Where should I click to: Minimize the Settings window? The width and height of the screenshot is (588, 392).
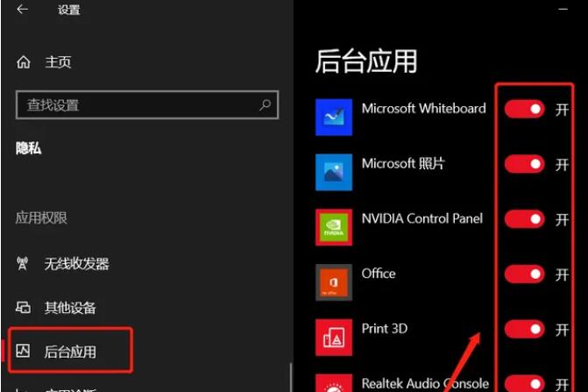(x=563, y=9)
